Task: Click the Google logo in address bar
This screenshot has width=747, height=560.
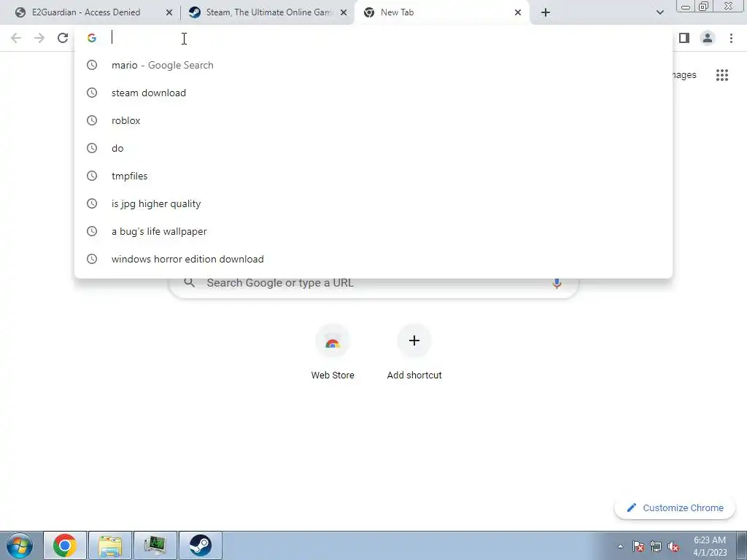Action: coord(92,38)
